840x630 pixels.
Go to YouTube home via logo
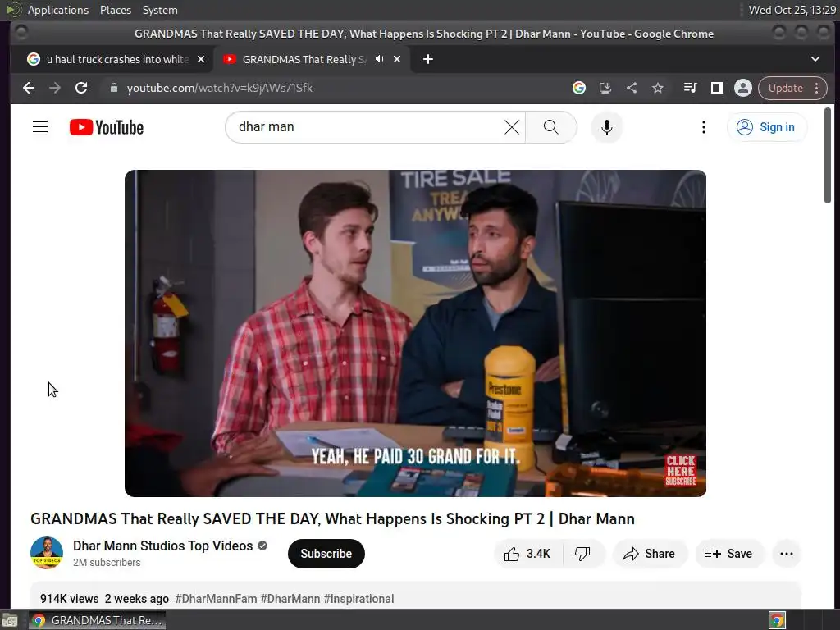107,127
